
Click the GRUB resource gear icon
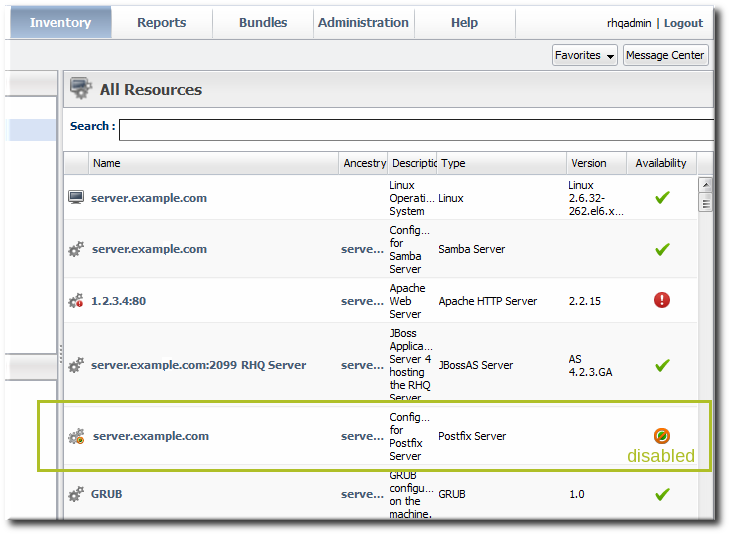coord(75,494)
